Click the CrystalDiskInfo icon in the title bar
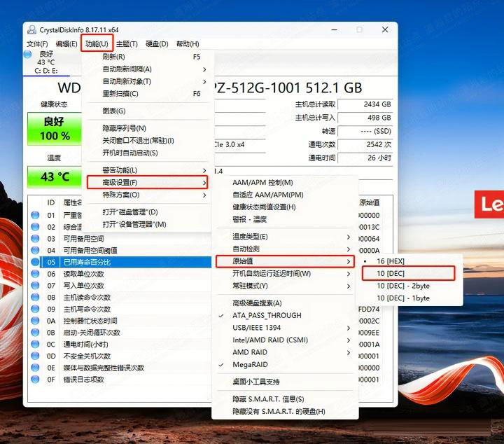Image resolution: width=504 pixels, height=444 pixels. coord(32,29)
